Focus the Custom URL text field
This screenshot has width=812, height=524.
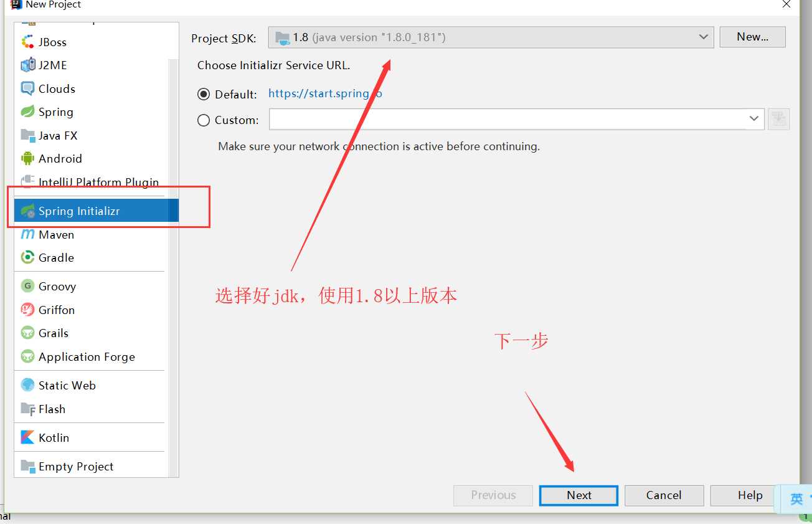click(x=508, y=118)
